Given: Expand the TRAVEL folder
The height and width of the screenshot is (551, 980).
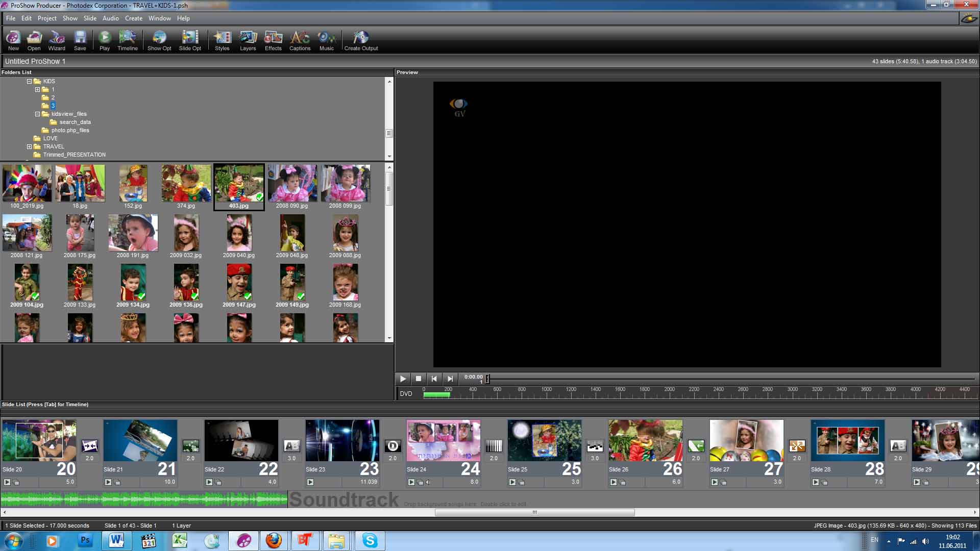Looking at the screenshot, I should click(29, 146).
